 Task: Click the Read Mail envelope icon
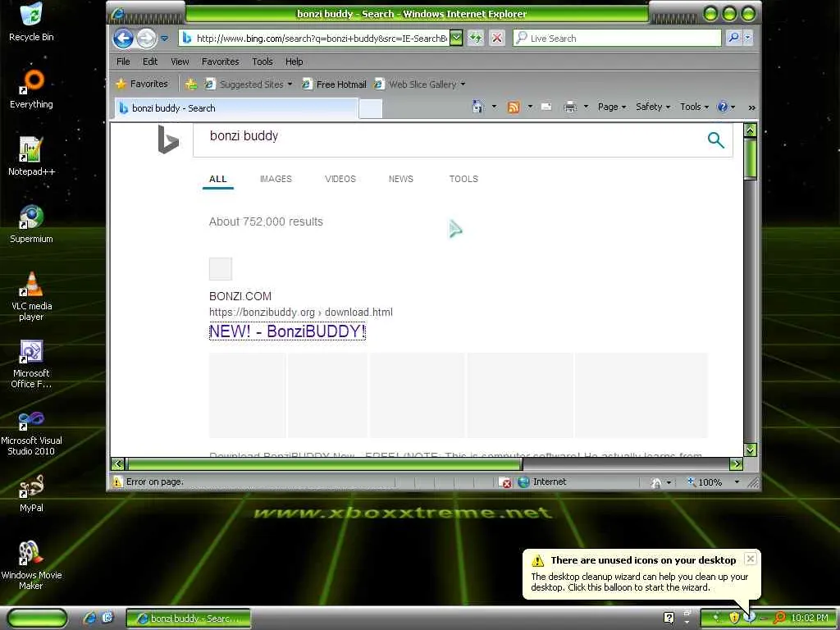[546, 107]
